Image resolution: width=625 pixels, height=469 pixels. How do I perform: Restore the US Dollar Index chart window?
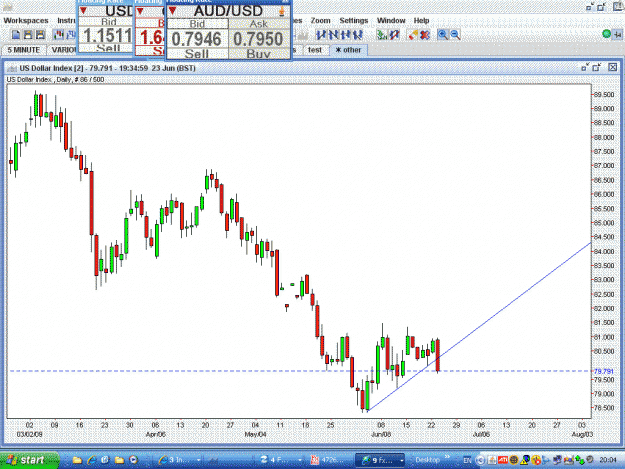point(585,68)
